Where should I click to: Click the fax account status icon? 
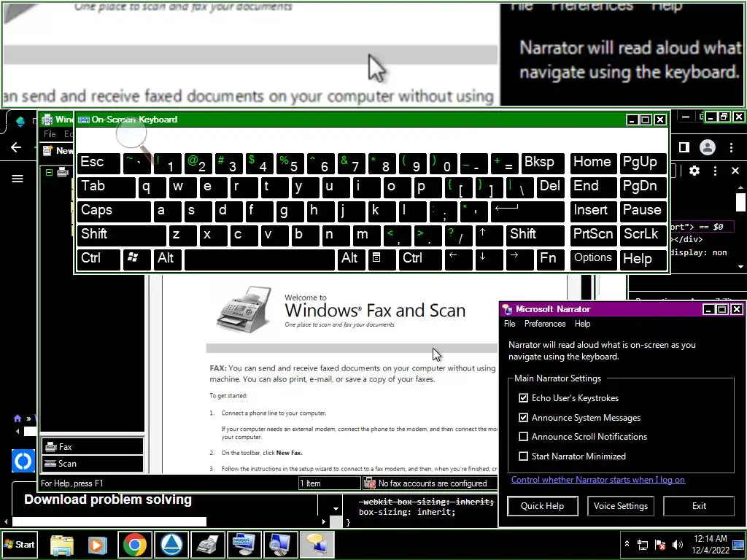tap(370, 483)
